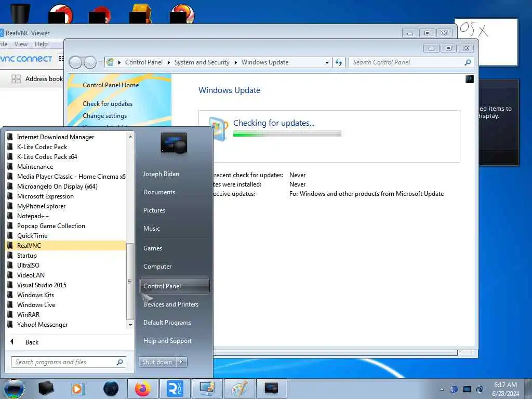Image resolution: width=532 pixels, height=399 pixels.
Task: Click the WinRAR folder icon
Action: [x=10, y=315]
